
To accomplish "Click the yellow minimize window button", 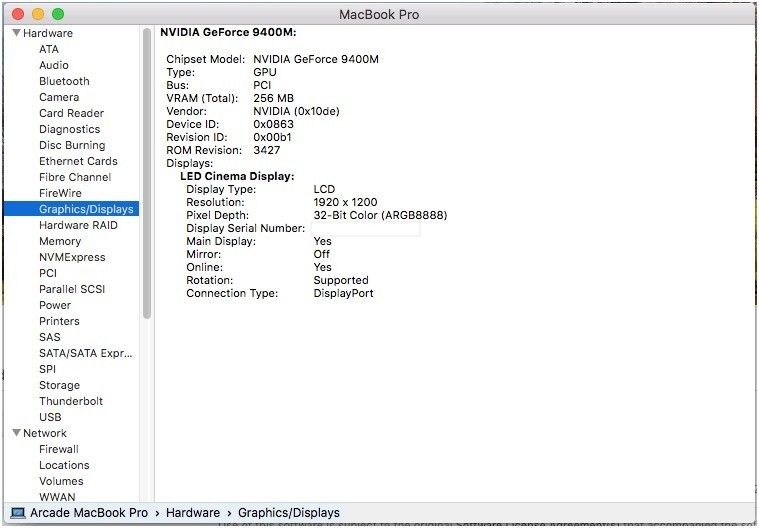I will 38,14.
